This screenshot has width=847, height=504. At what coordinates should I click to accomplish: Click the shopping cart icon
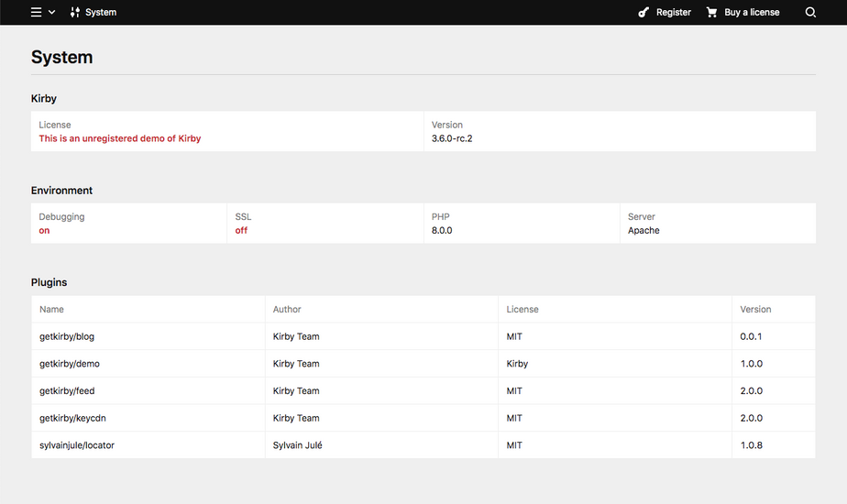(x=712, y=13)
